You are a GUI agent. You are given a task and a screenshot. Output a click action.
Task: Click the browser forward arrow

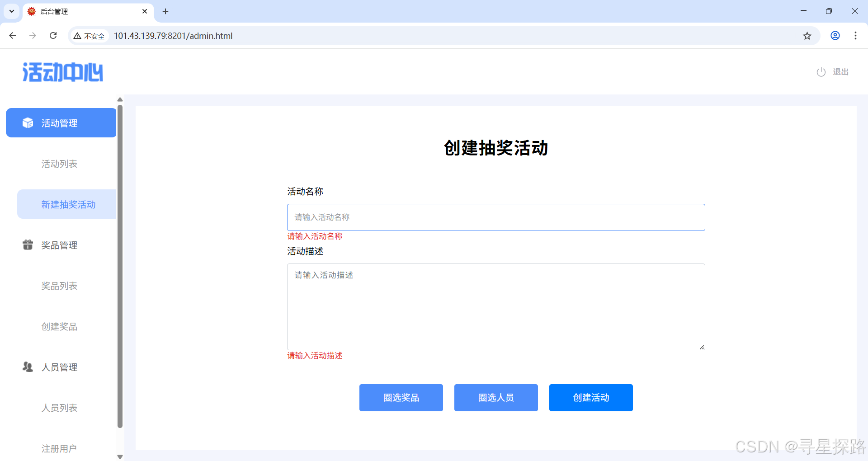[33, 36]
